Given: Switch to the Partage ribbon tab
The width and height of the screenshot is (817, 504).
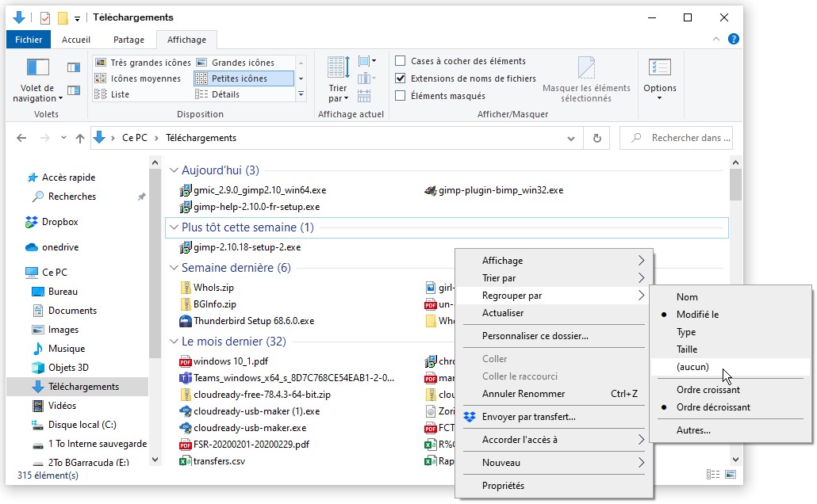Looking at the screenshot, I should pyautogui.click(x=128, y=40).
